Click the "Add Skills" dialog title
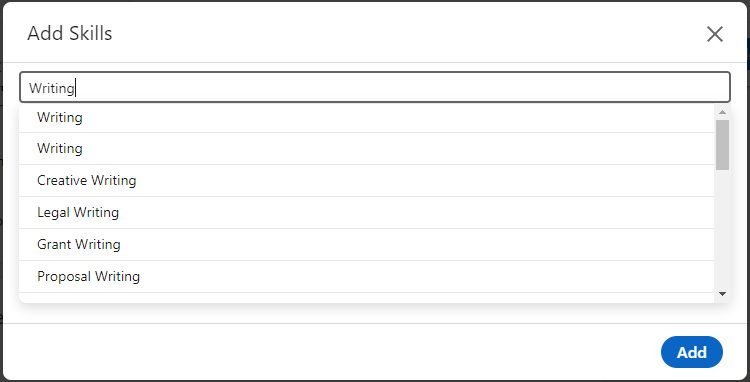The height and width of the screenshot is (382, 750). point(70,33)
